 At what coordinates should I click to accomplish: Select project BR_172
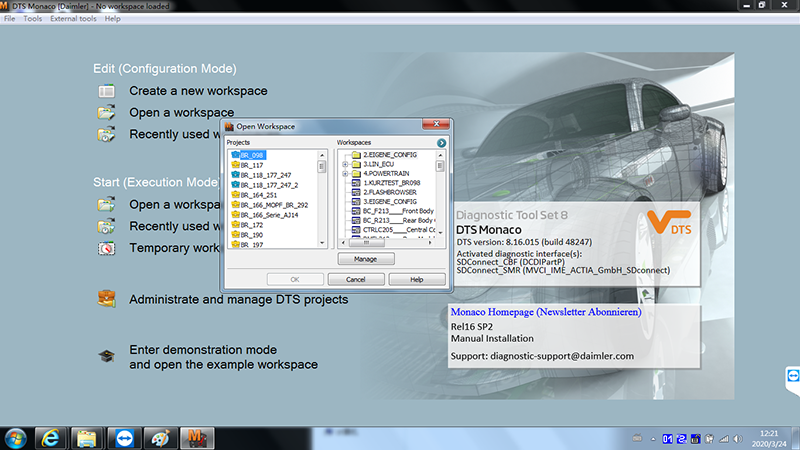(252, 225)
